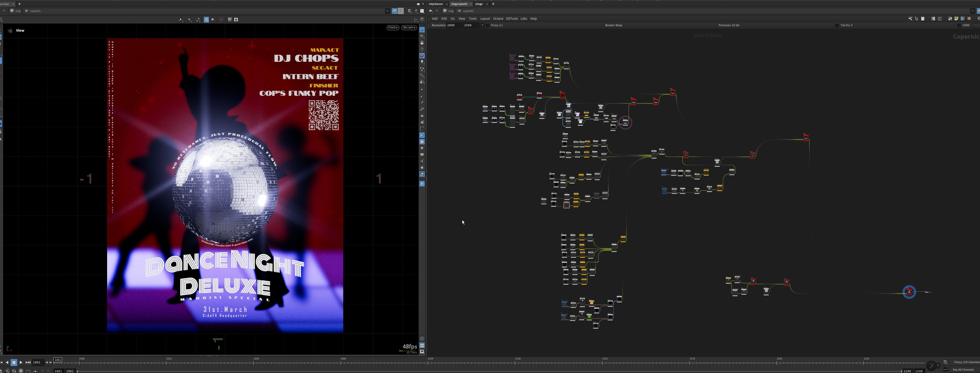Add a new tab in the Scene View pane
980x373 pixels.
point(20,4)
